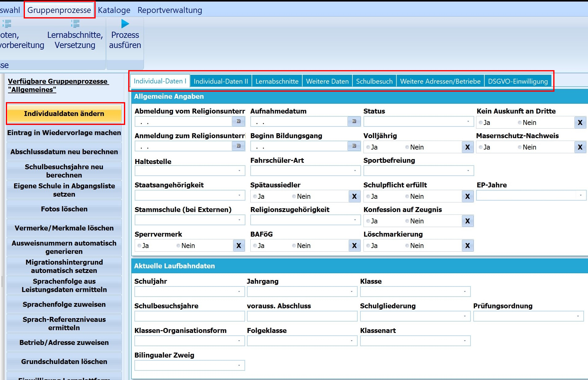Click the Prozess ausführen play icon
Screen dimensions: 588x380
click(x=125, y=24)
